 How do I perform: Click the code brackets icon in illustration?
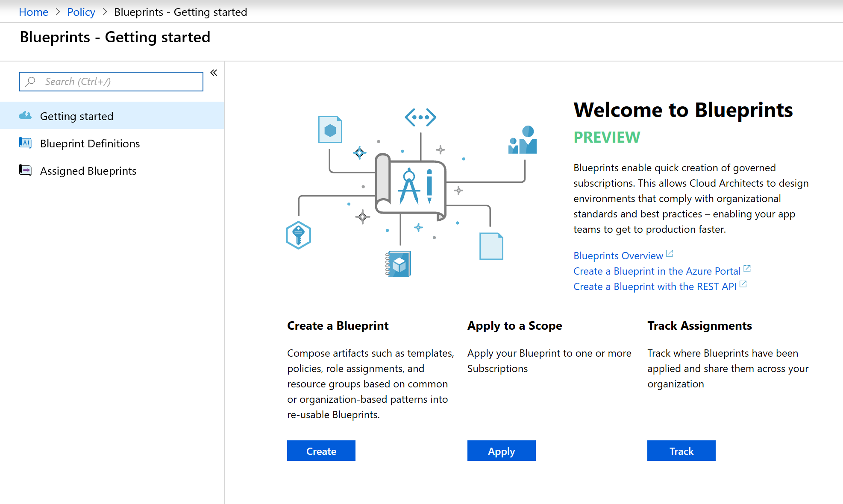pos(420,117)
